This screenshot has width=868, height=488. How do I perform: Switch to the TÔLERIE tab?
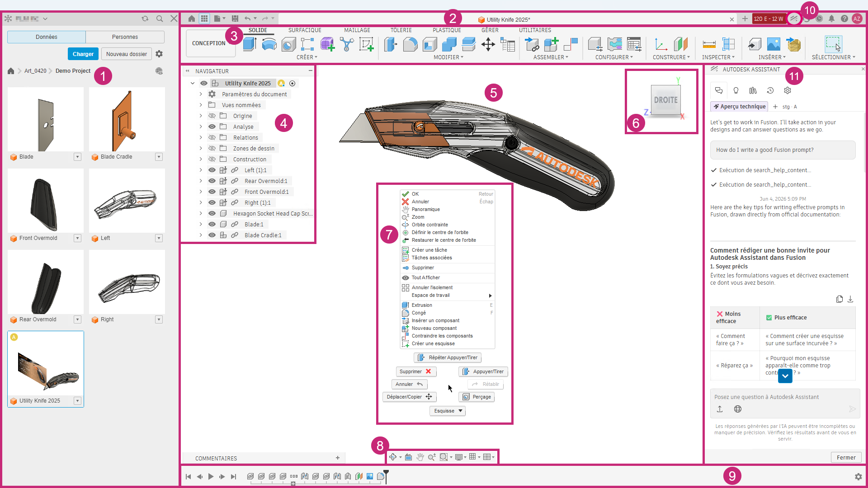pos(401,30)
